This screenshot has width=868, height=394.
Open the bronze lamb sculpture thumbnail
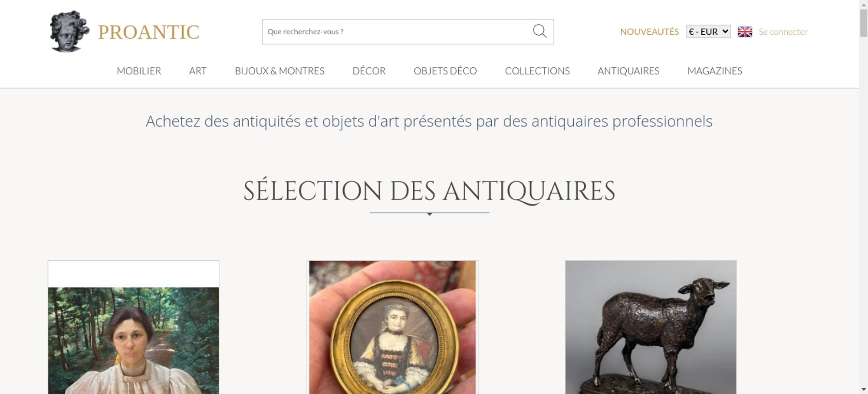(x=651, y=327)
